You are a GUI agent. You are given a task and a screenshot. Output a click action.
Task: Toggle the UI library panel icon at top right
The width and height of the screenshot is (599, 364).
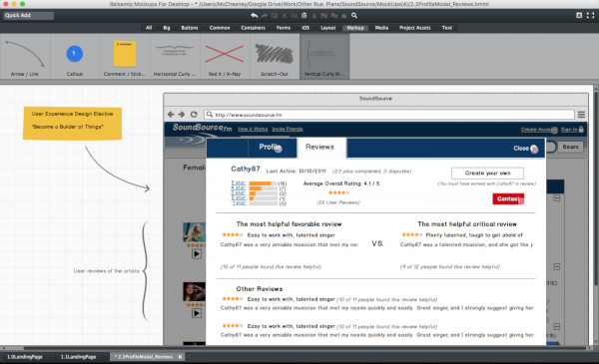pyautogui.click(x=579, y=15)
